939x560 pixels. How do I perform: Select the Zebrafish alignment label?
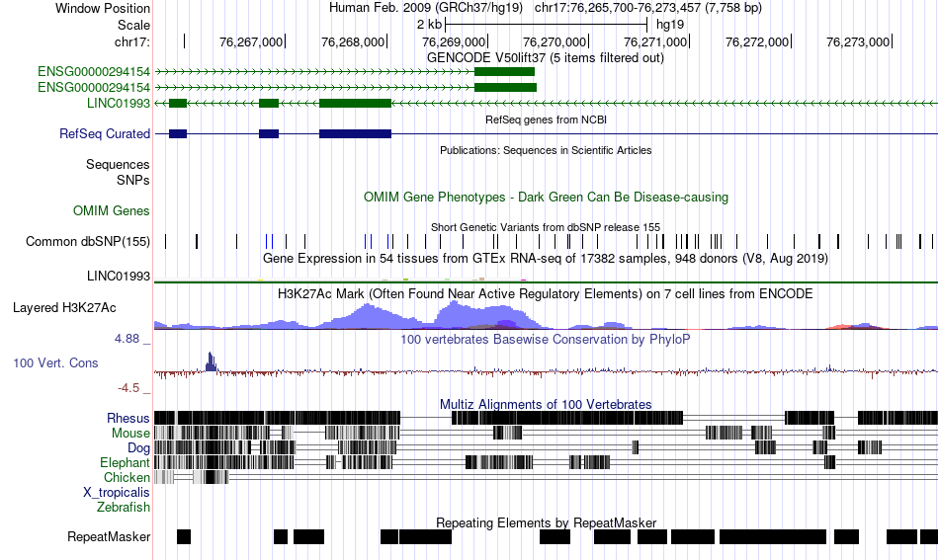click(124, 507)
